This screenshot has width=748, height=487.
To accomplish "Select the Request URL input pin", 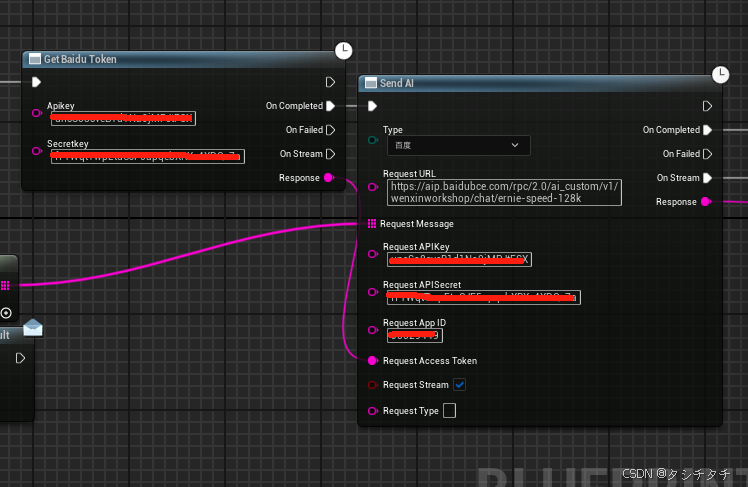I will 373,187.
